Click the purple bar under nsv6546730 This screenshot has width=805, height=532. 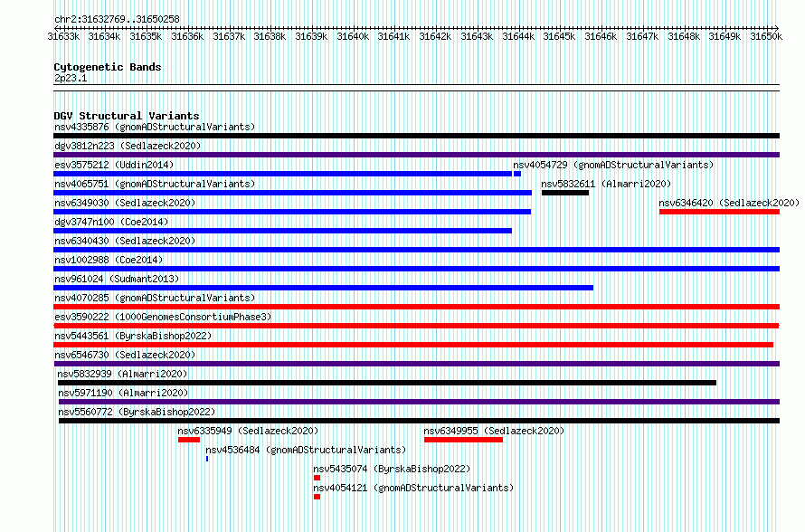click(x=416, y=364)
